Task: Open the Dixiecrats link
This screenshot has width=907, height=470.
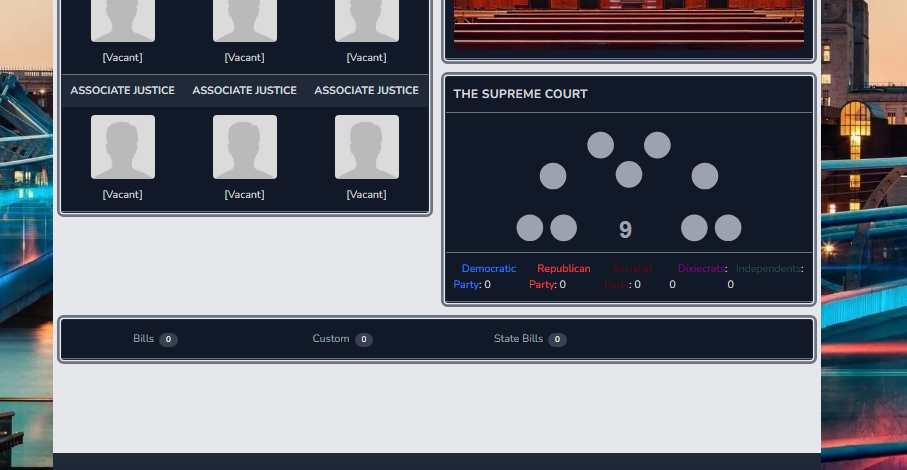Action: click(701, 269)
